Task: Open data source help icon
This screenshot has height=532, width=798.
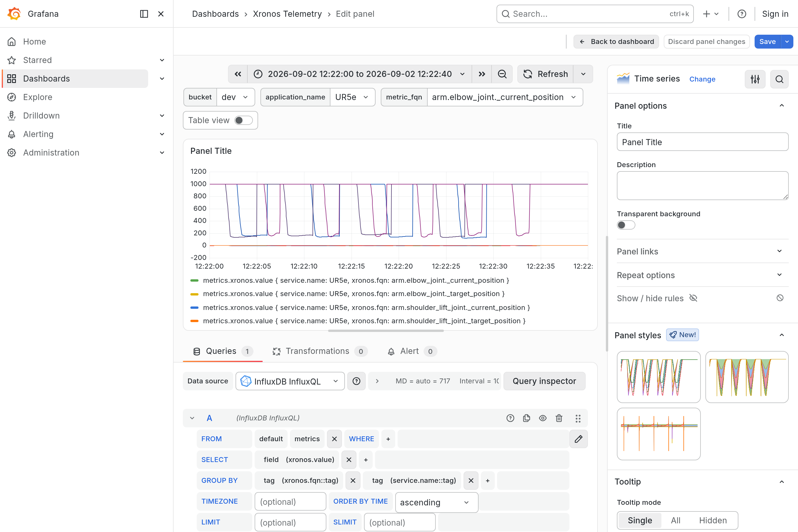Action: pos(356,381)
